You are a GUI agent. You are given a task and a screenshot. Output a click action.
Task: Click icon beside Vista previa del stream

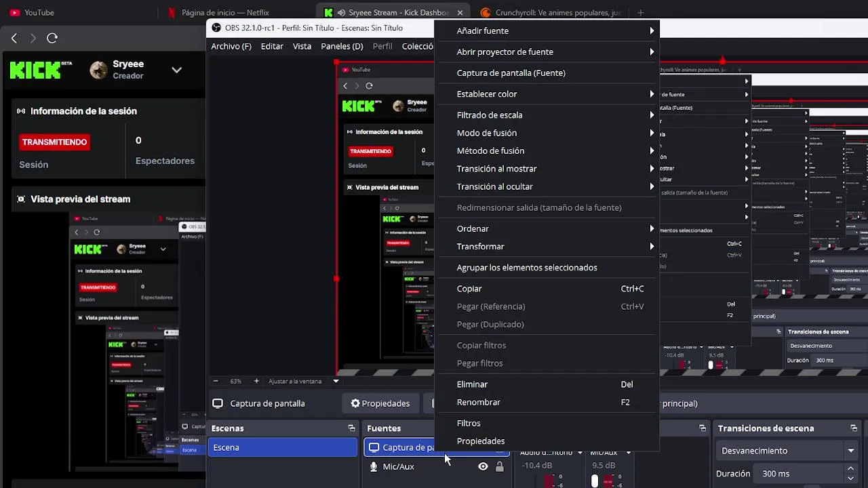point(21,199)
